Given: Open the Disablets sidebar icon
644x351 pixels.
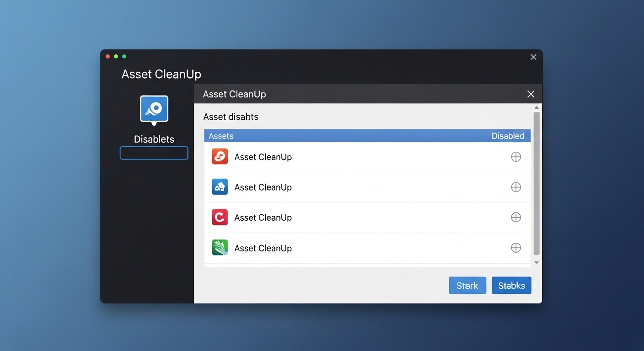Looking at the screenshot, I should pos(154,110).
